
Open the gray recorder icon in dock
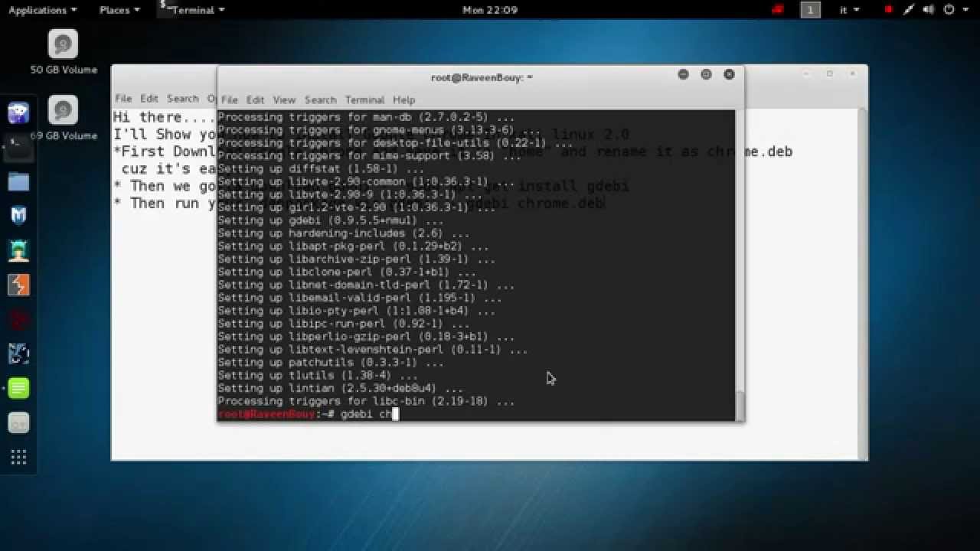point(18,422)
